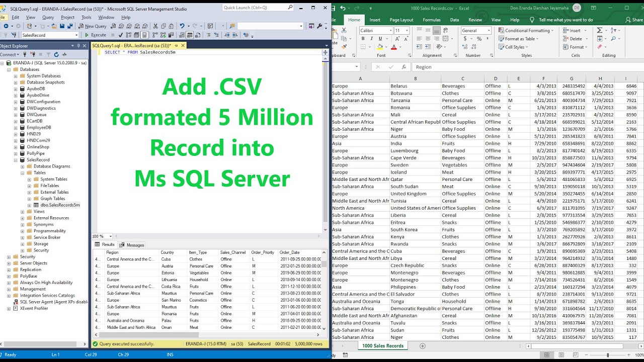Click Increase Font Size icon in Excel
The image size is (644, 362).
[x=397, y=38]
